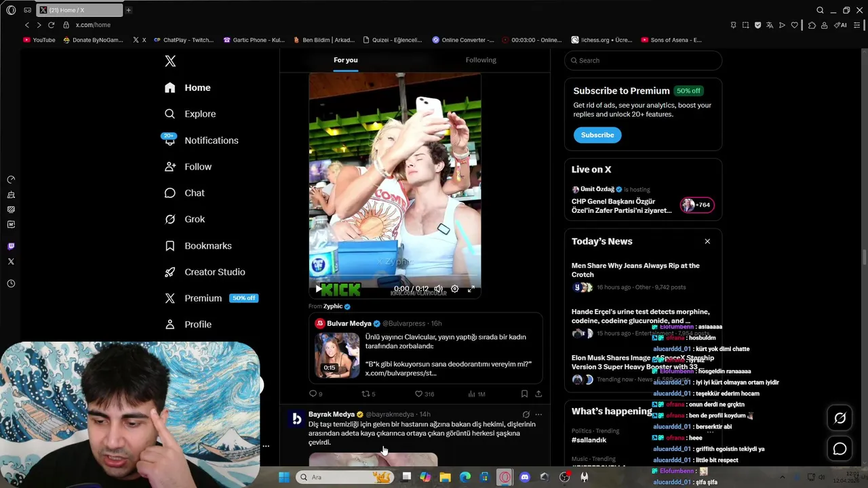Open the 0:15 quoted video thumbnail
Screen dimensions: 868x488
point(337,355)
